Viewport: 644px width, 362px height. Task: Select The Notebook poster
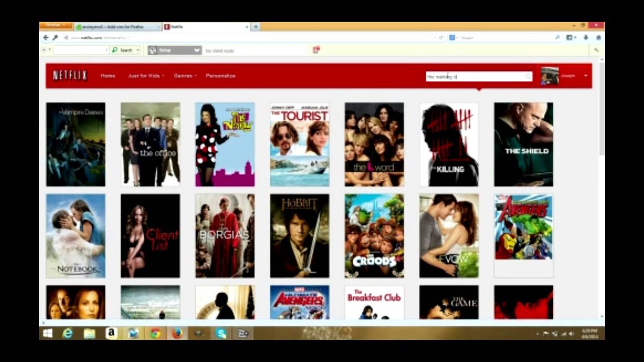(x=75, y=236)
